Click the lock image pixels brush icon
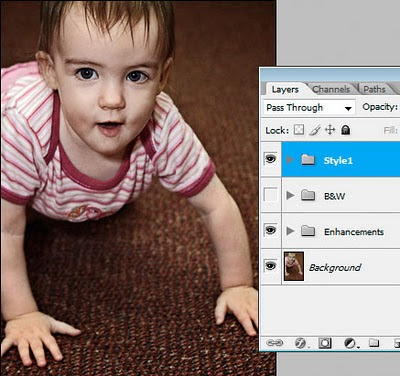The width and height of the screenshot is (400, 376). click(x=315, y=130)
